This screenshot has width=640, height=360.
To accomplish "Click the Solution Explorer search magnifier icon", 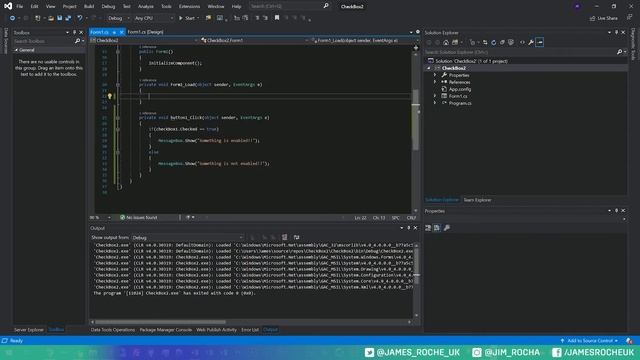I will point(619,52).
